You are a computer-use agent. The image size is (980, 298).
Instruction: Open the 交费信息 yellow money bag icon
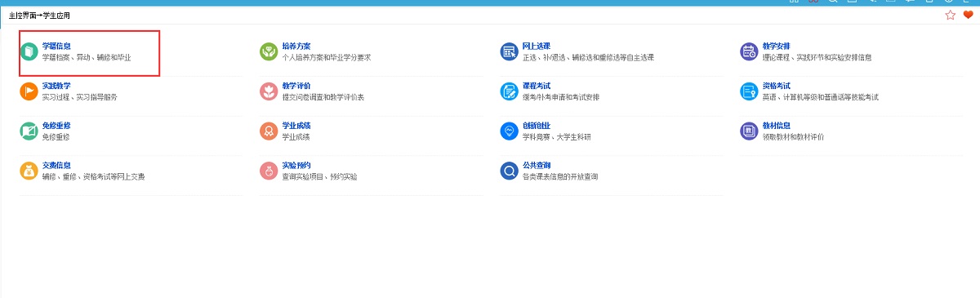[x=29, y=171]
